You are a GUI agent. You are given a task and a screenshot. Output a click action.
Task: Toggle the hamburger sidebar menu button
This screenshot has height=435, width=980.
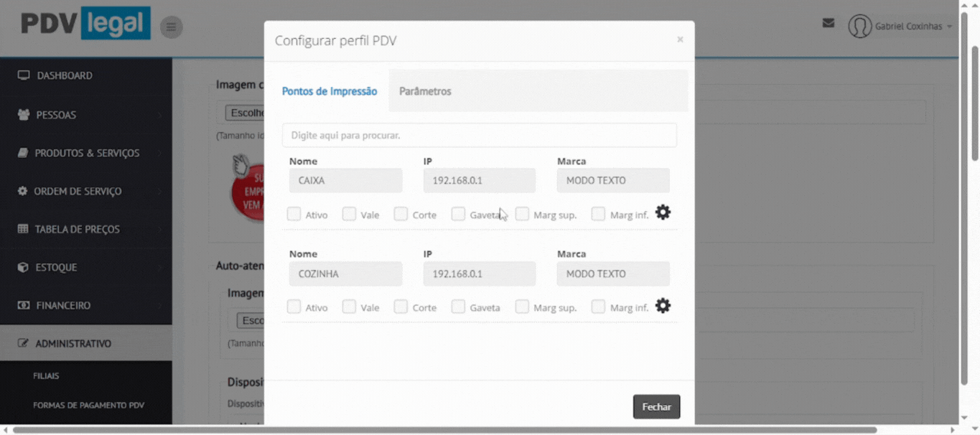tap(171, 27)
